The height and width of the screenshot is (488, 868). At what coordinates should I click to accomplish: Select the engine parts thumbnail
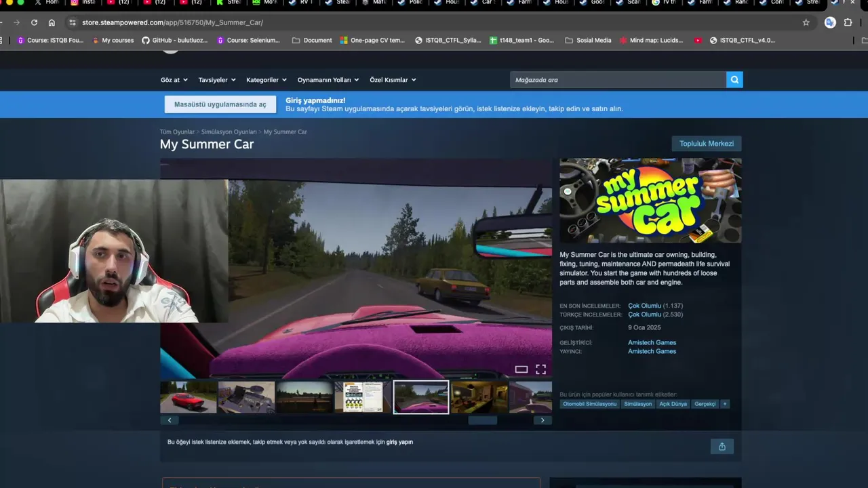(247, 397)
